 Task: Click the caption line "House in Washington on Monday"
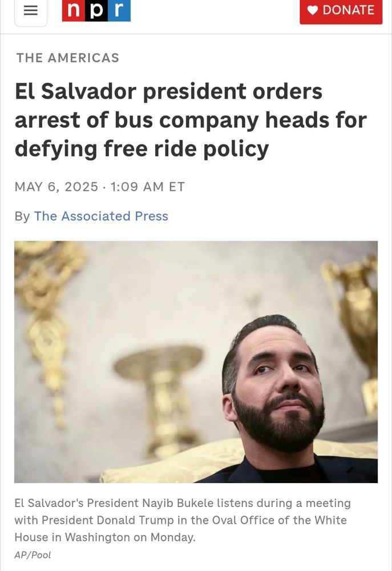[x=105, y=537]
